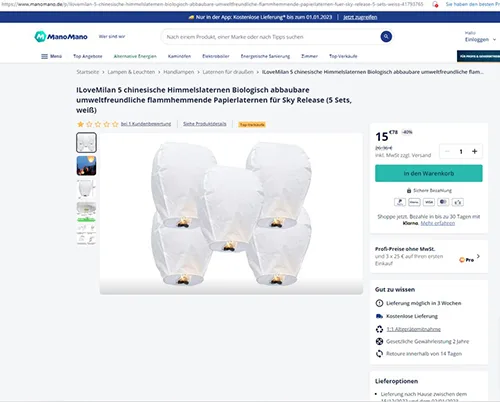
Task: Open the hamburger Menü icon
Action: (44, 56)
